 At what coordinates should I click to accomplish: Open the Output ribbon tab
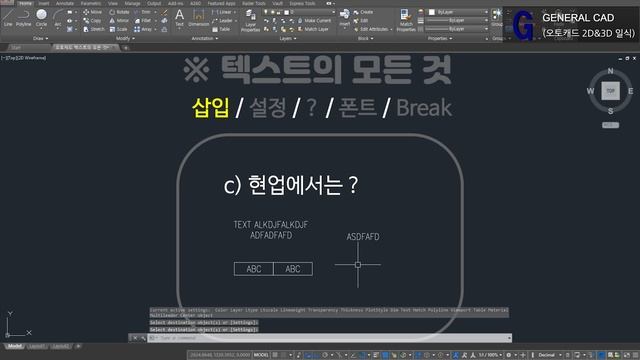tap(154, 3)
